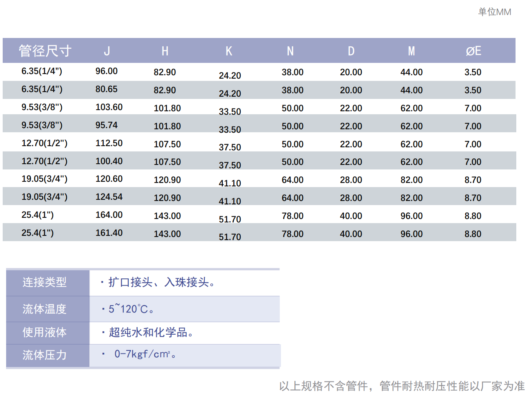Image resolution: width=532 pixels, height=401 pixels.
Task: Click 6.35(1/4") in the 96.00 row
Action: (x=42, y=71)
